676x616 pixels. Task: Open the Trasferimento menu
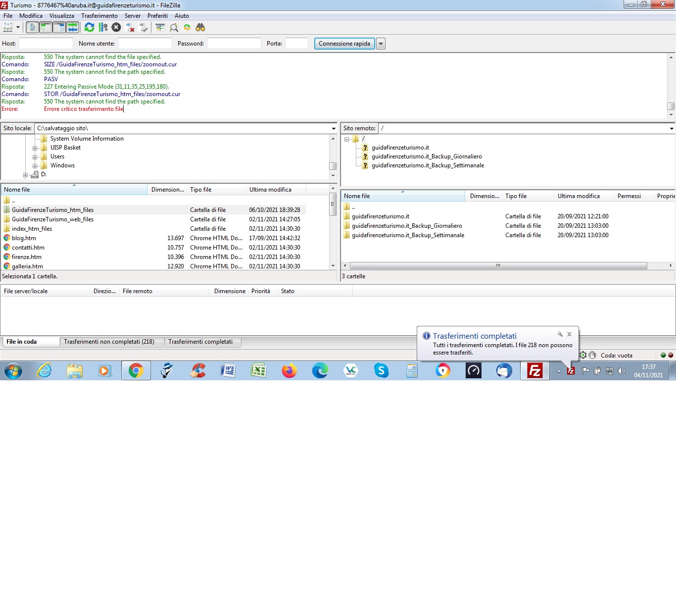pyautogui.click(x=99, y=16)
